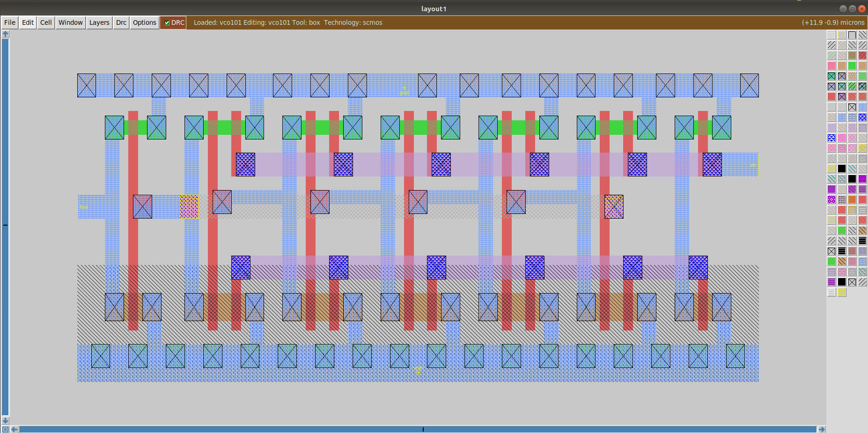
Task: Open the Layers menu
Action: [x=99, y=22]
